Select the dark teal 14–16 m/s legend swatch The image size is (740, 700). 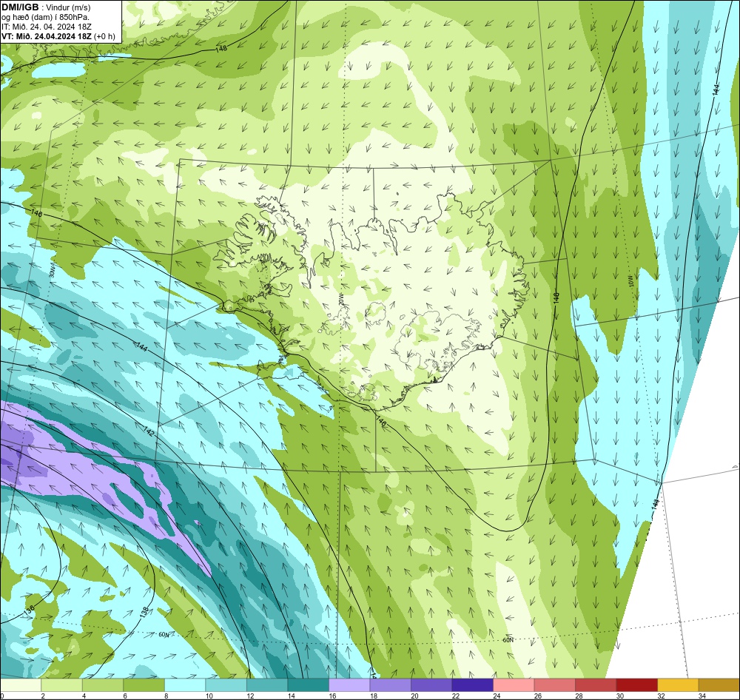[308, 685]
